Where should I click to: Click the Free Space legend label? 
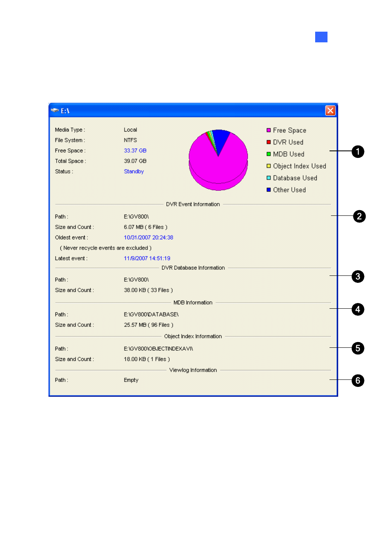tap(290, 130)
